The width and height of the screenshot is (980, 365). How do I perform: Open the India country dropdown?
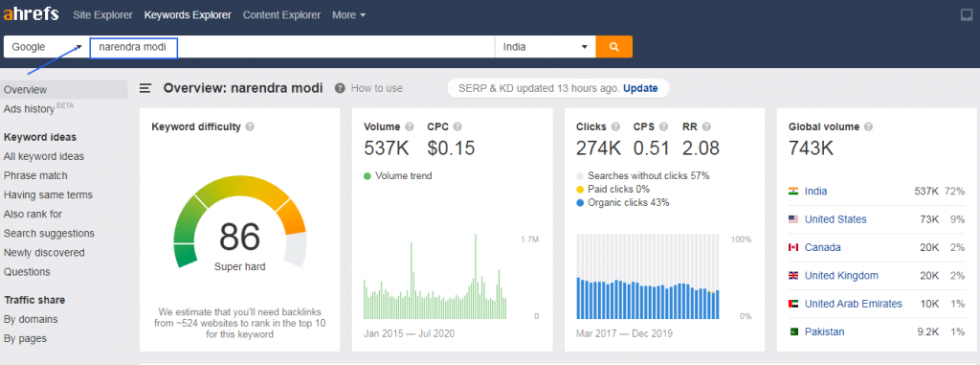(x=545, y=47)
